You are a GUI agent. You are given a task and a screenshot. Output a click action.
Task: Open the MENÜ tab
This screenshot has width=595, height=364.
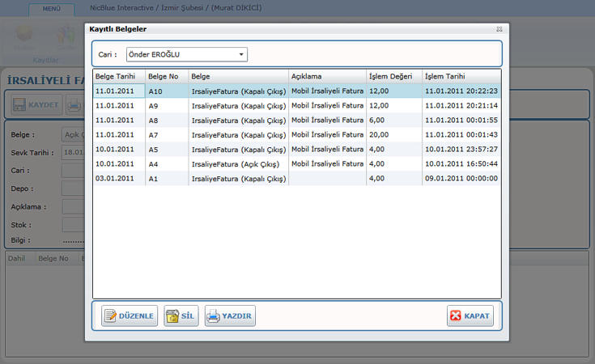[51, 8]
